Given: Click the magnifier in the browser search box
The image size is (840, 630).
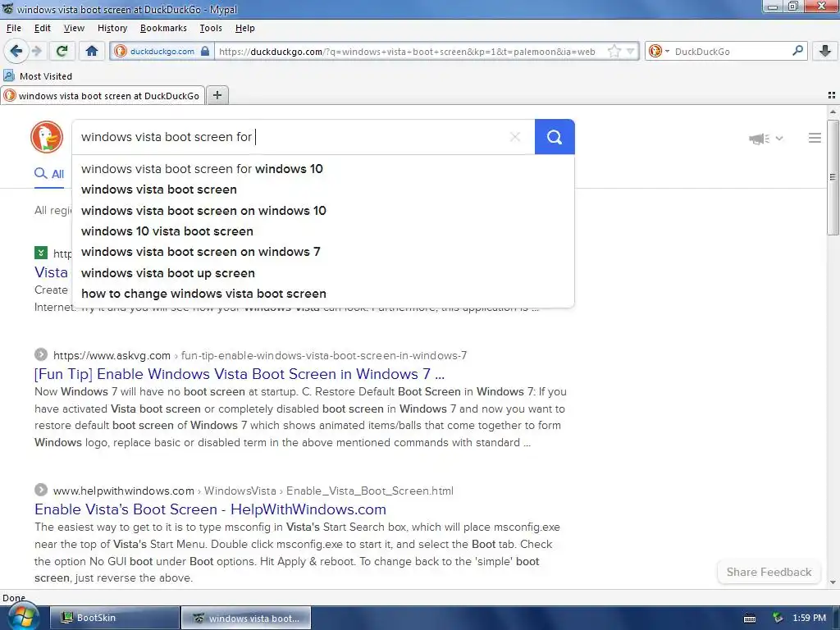Looking at the screenshot, I should (797, 51).
